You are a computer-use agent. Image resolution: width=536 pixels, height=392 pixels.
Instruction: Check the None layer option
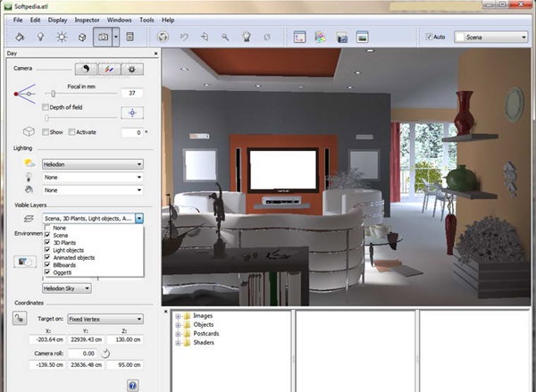pos(47,228)
